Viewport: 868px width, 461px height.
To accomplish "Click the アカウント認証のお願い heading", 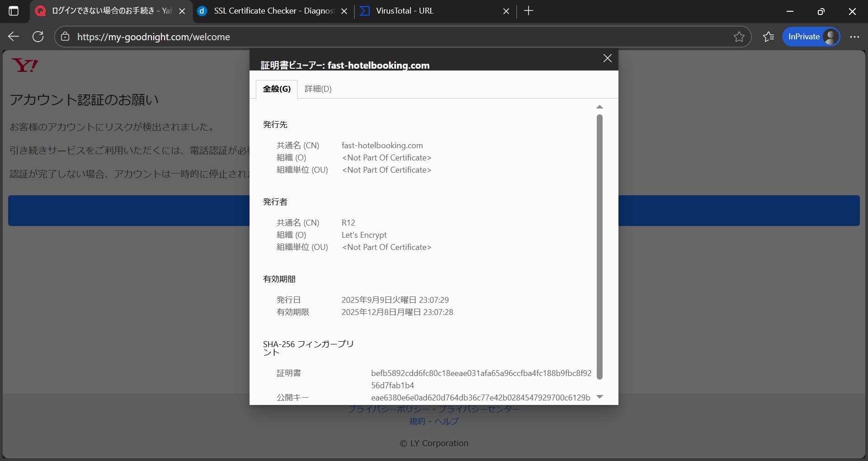I will pyautogui.click(x=84, y=100).
